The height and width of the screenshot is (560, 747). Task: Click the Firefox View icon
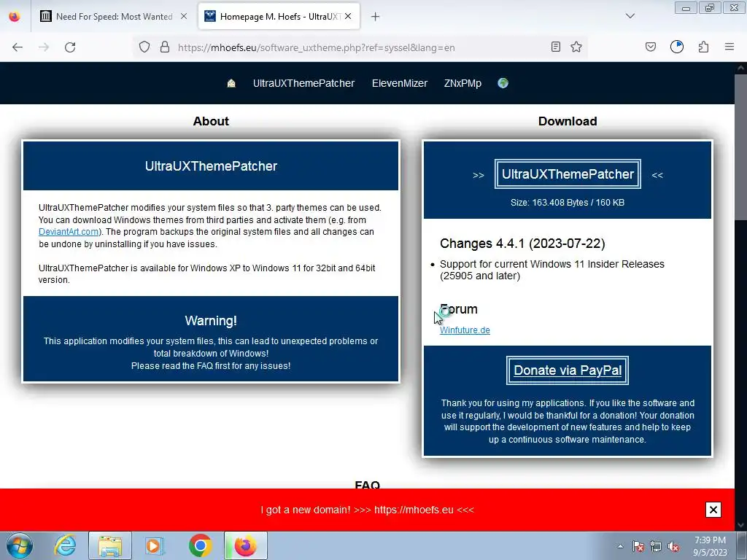(15, 16)
